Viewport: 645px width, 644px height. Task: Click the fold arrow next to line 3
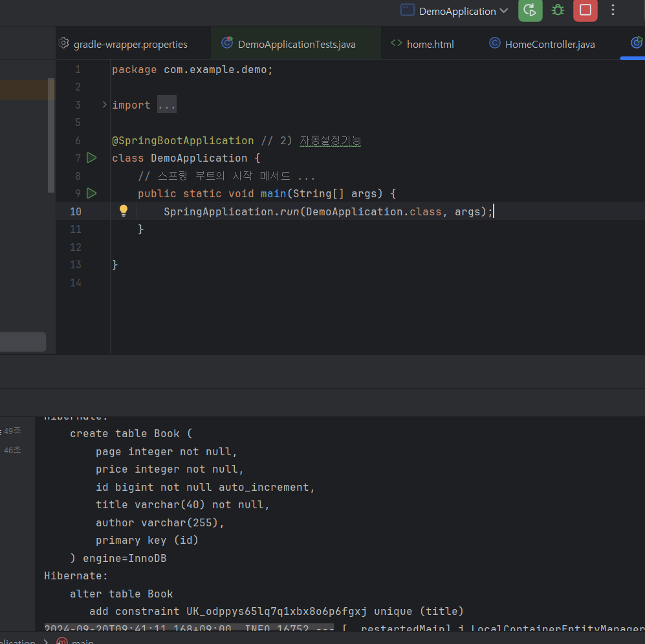(x=104, y=103)
